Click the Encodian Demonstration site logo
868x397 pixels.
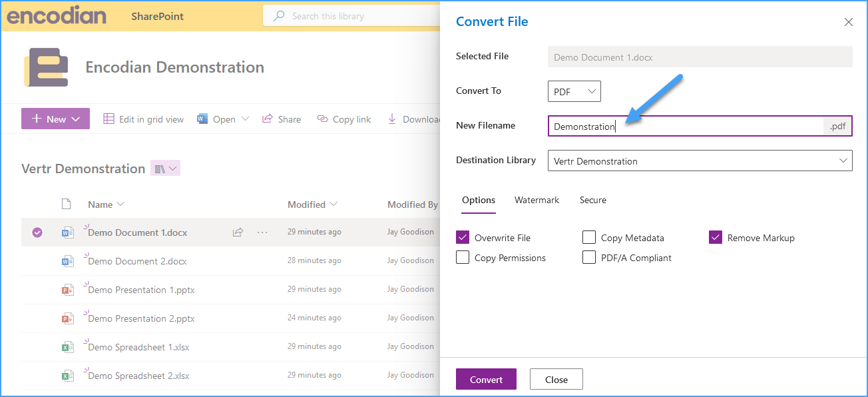(46, 67)
